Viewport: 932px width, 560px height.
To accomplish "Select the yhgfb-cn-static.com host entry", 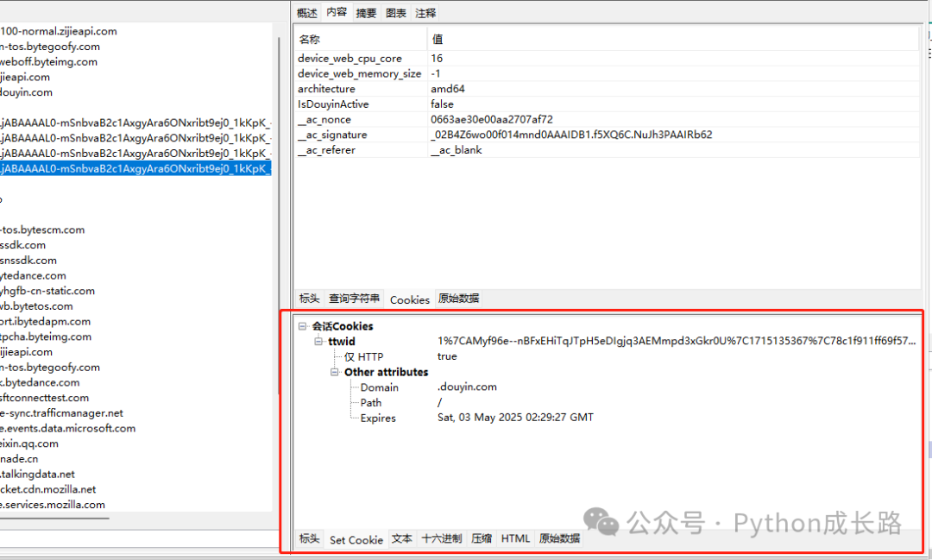I will pyautogui.click(x=47, y=292).
